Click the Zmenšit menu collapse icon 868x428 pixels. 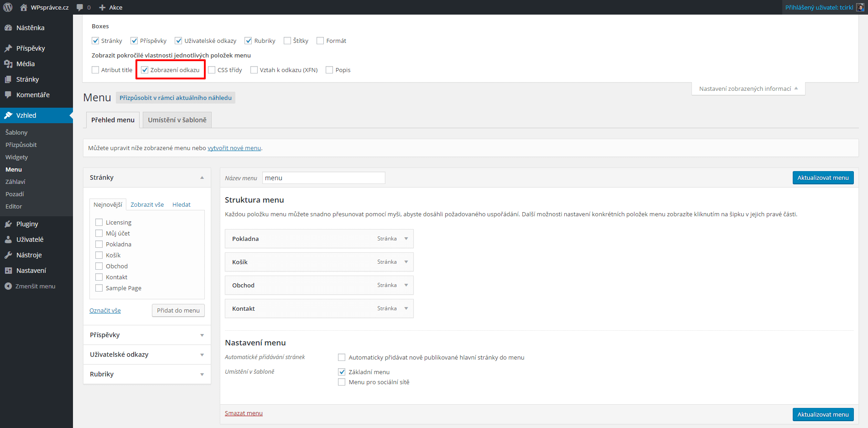point(8,286)
